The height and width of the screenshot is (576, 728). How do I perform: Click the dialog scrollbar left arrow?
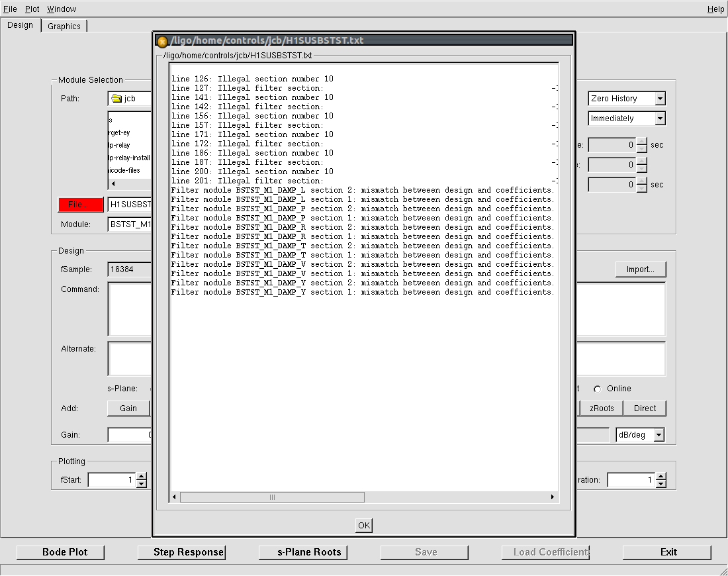click(x=174, y=497)
